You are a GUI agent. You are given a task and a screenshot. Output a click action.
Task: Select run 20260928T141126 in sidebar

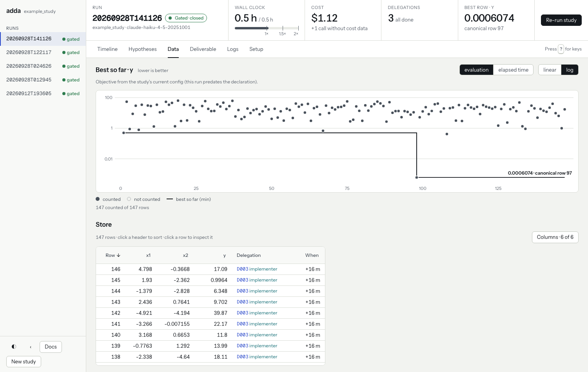[43, 39]
